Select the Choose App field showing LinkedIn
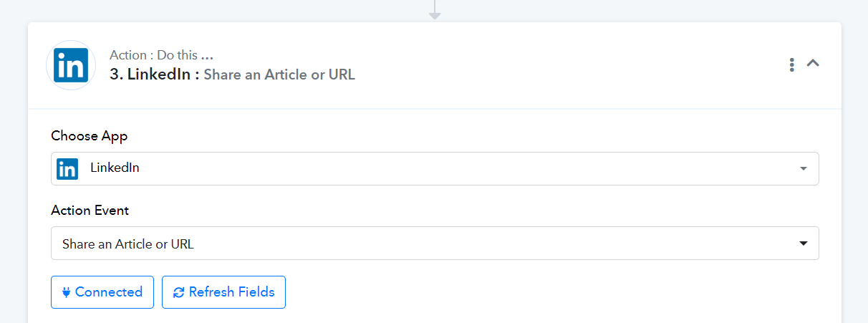Viewport: 868px width, 323px height. tap(435, 168)
